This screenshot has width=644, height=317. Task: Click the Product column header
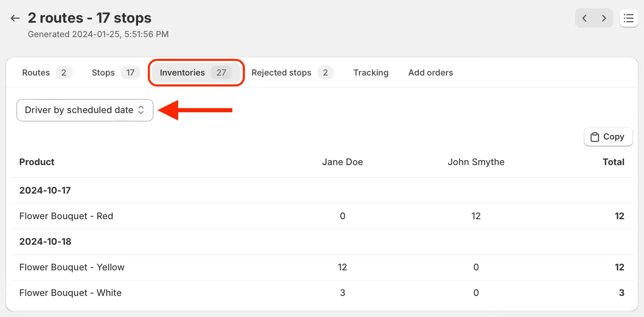(37, 162)
